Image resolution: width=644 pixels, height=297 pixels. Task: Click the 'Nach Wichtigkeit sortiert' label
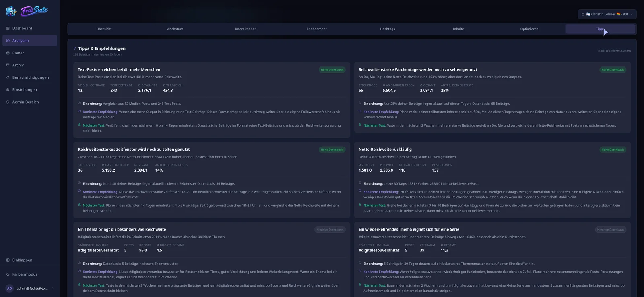tap(614, 51)
